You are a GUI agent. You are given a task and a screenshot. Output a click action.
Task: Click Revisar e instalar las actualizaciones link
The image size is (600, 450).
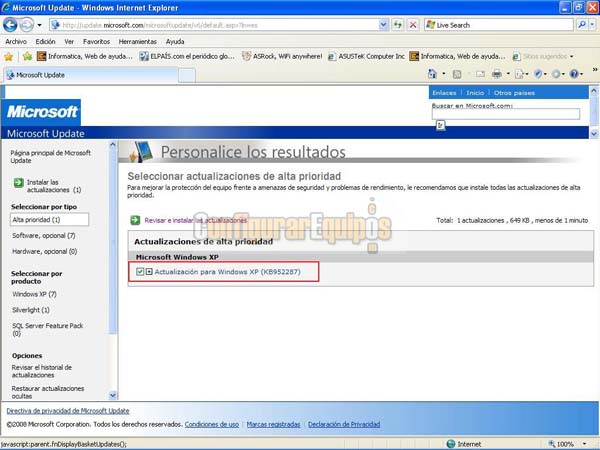[196, 220]
